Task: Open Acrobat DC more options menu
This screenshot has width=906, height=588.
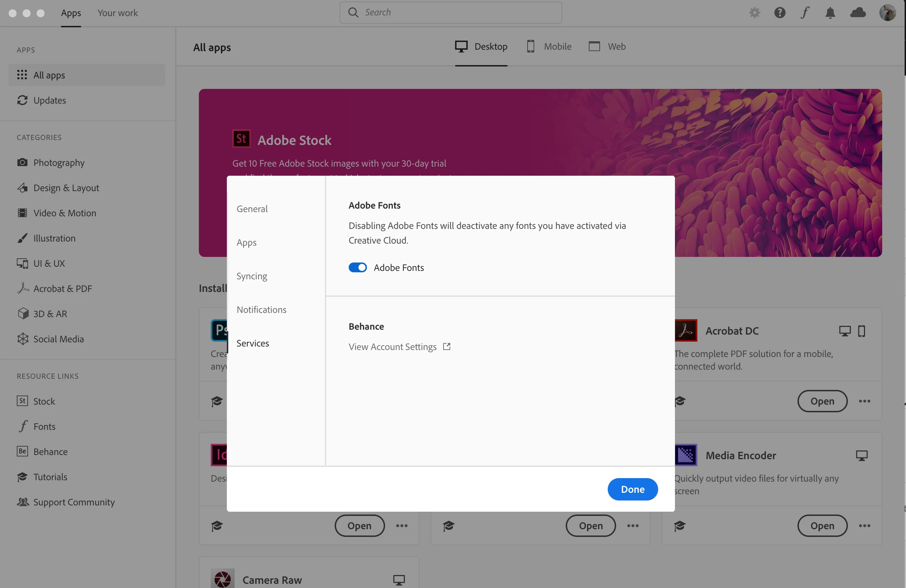Action: [x=864, y=401]
